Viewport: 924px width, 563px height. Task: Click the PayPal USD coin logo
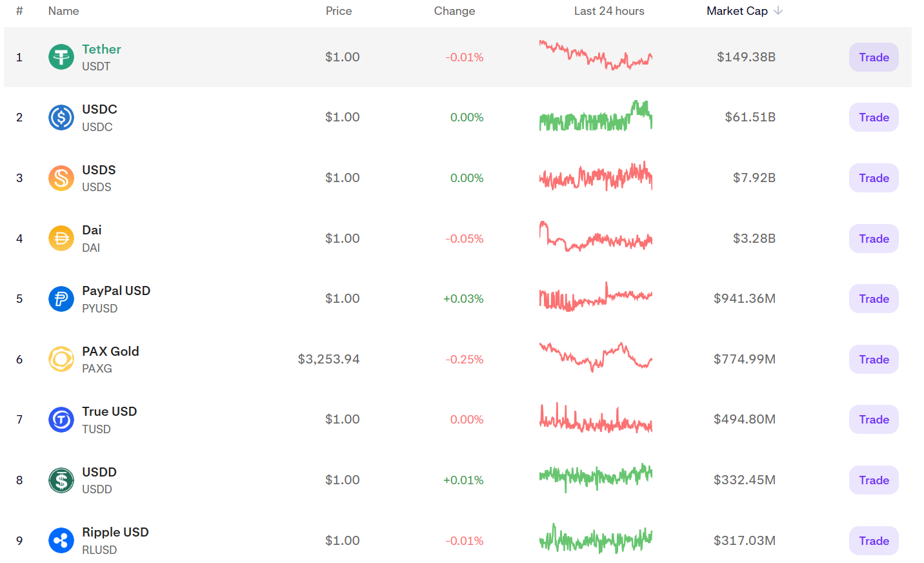[x=61, y=299]
